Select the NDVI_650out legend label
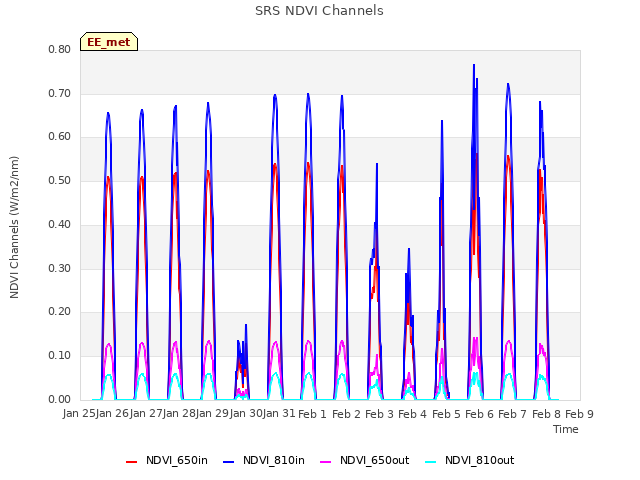 click(375, 460)
